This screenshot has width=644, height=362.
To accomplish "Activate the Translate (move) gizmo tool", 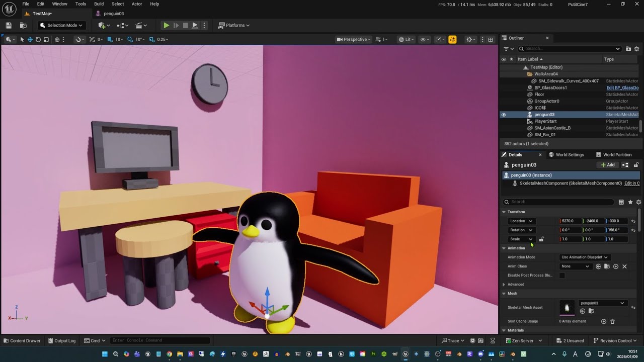I will tap(30, 39).
